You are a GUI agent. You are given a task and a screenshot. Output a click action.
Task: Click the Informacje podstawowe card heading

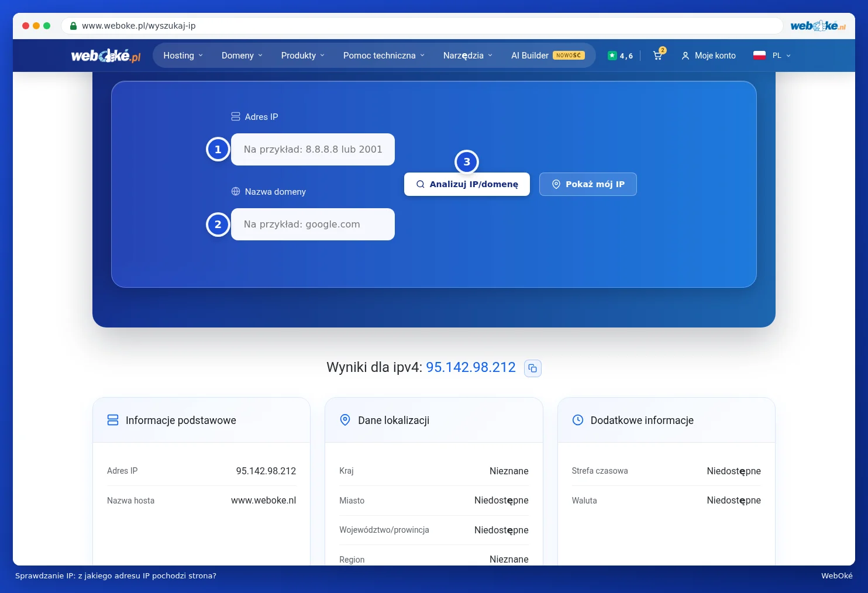pyautogui.click(x=181, y=420)
